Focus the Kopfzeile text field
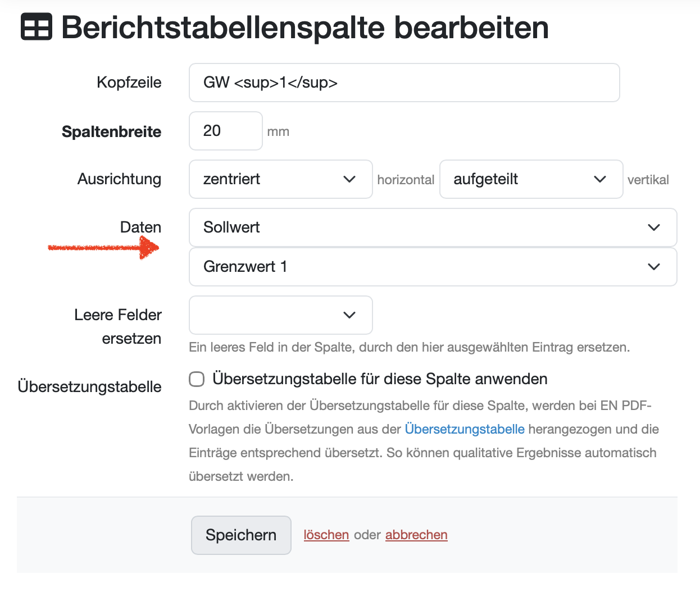Image resolution: width=700 pixels, height=592 pixels. 404,83
